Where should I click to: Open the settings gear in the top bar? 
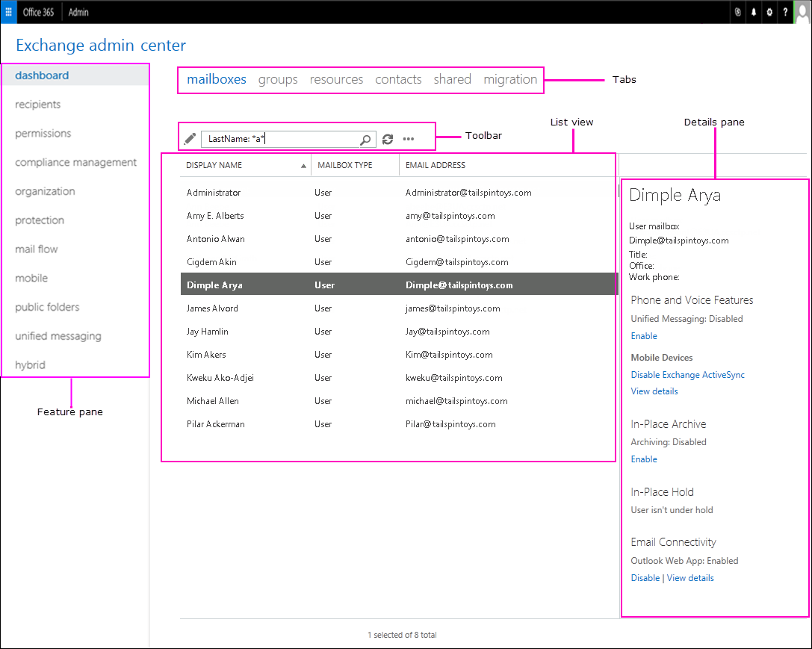(x=769, y=12)
